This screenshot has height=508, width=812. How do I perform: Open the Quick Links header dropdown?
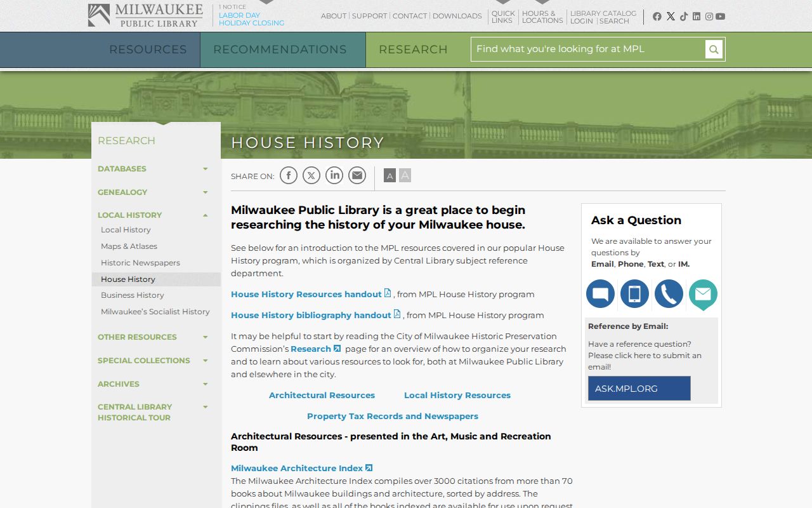click(503, 17)
